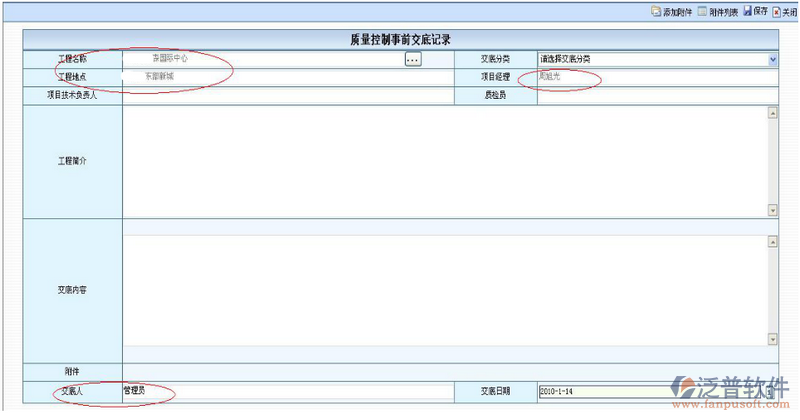
Task: Click the 交底分类 label
Action: [495, 59]
